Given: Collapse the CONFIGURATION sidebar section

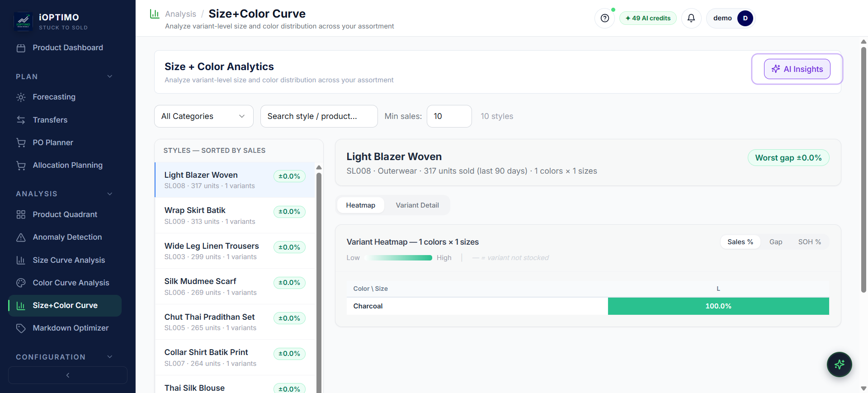Looking at the screenshot, I should click(110, 357).
